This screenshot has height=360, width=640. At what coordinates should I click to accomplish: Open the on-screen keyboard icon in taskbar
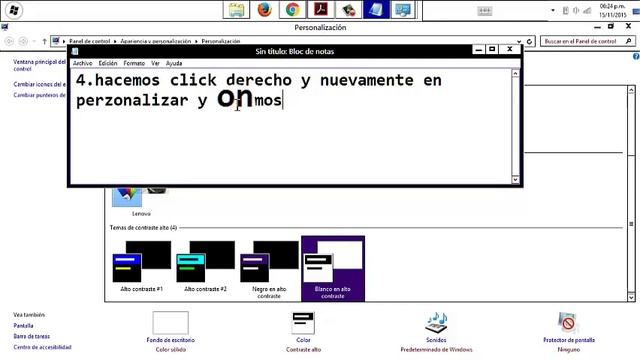click(484, 11)
